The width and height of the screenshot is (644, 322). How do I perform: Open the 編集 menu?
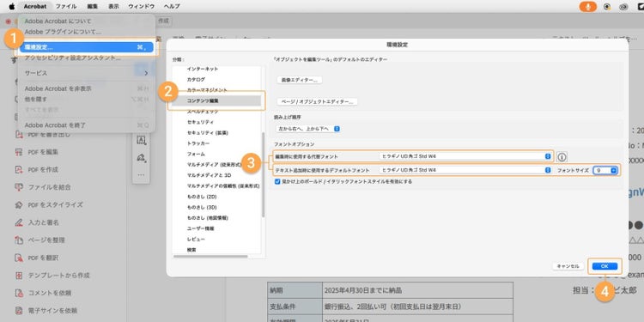[x=93, y=7]
